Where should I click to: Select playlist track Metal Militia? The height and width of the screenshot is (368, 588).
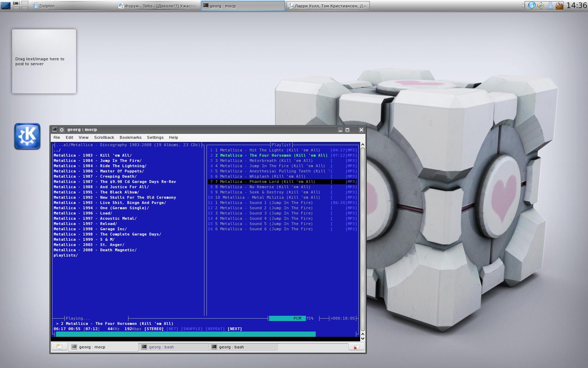coord(282,197)
